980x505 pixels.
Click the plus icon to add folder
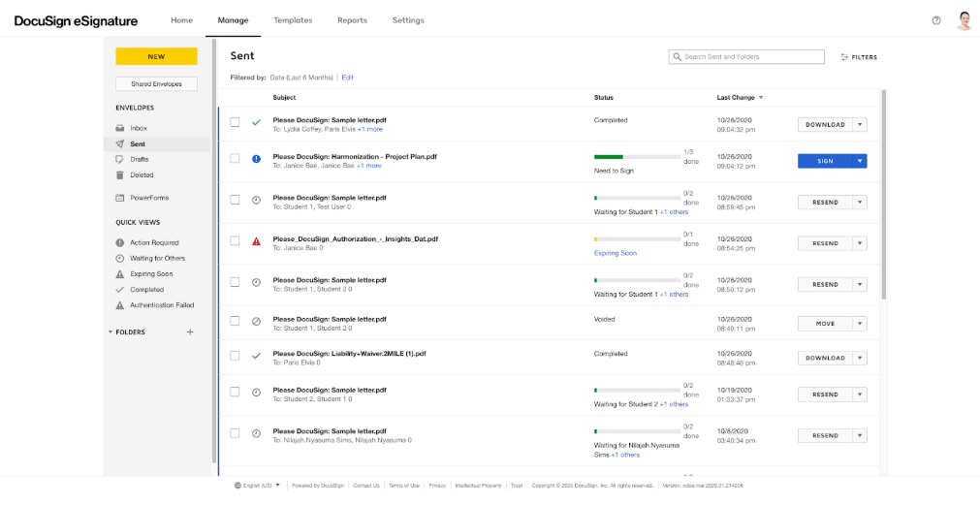tap(190, 331)
